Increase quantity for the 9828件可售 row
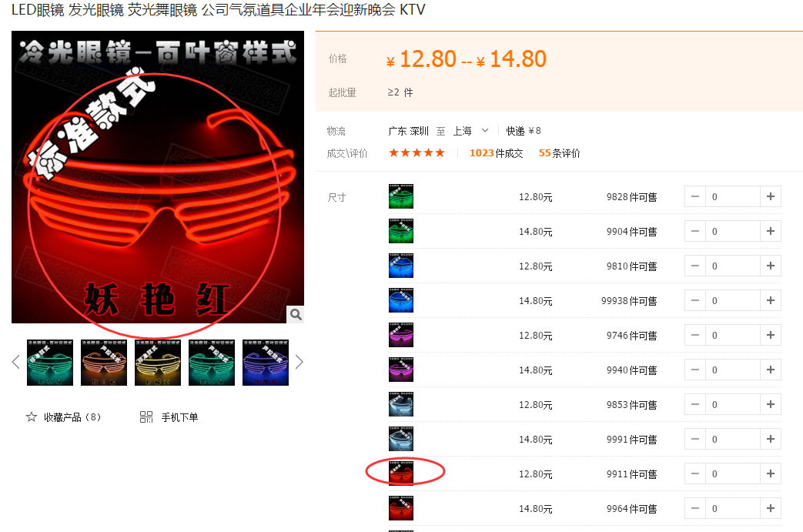This screenshot has width=803, height=532. [770, 196]
